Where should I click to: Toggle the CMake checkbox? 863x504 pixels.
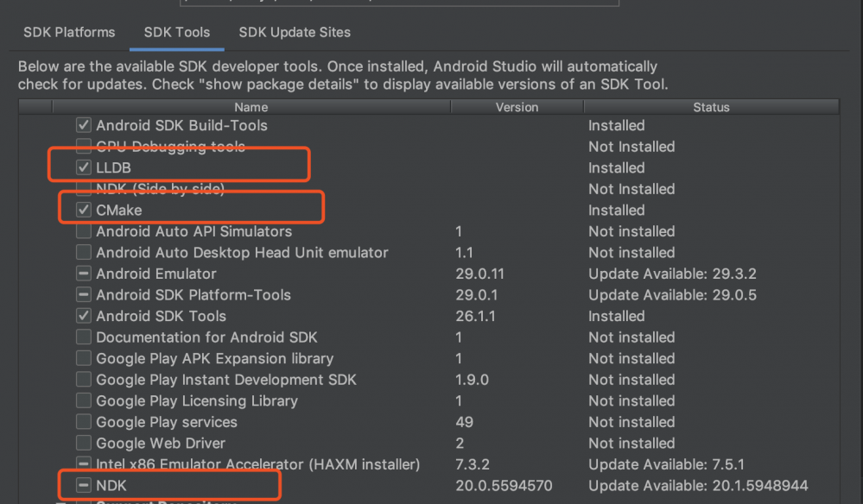point(84,211)
